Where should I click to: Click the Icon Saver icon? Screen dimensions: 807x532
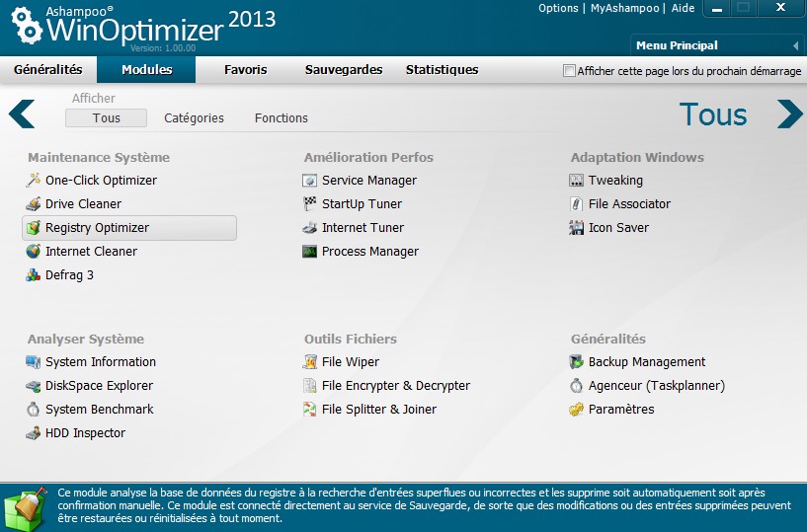click(x=577, y=227)
